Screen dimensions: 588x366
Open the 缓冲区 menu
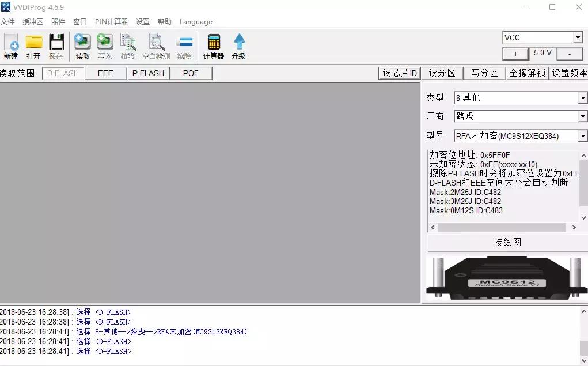coord(33,22)
